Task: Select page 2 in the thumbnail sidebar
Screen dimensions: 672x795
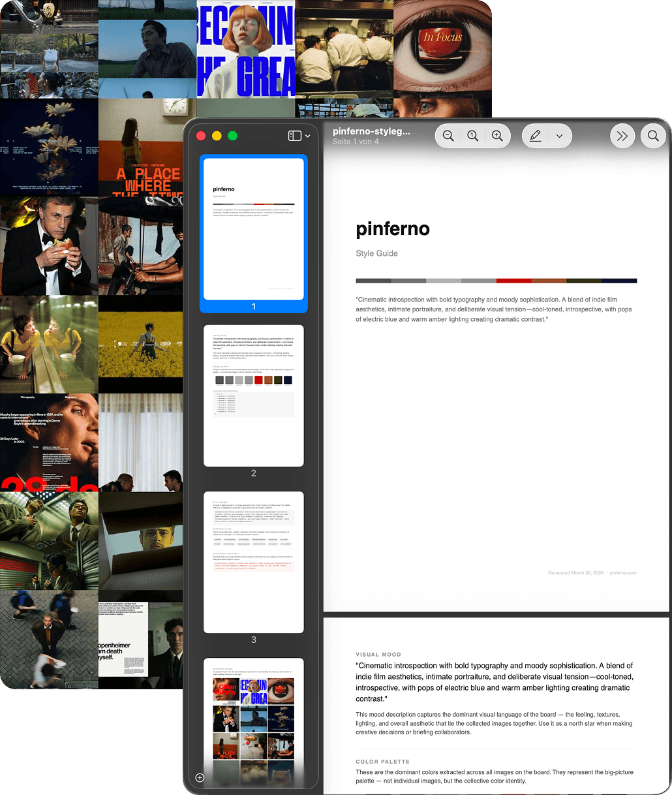Action: pos(253,396)
